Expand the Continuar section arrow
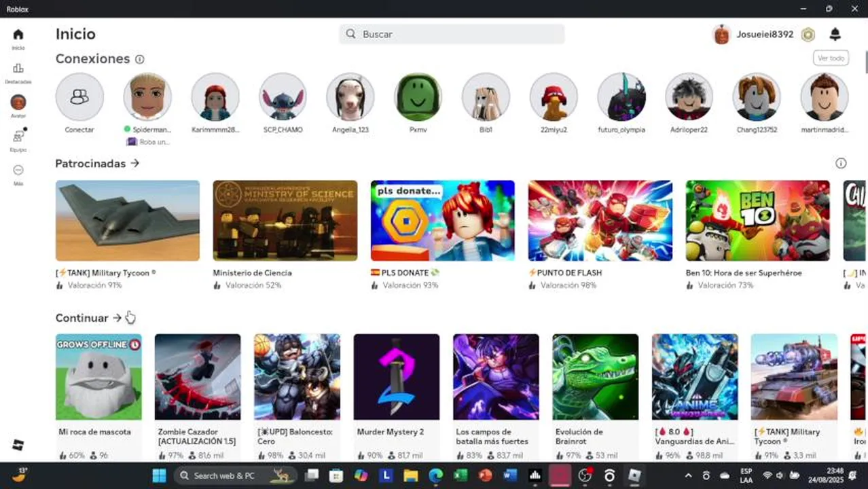 pyautogui.click(x=117, y=317)
